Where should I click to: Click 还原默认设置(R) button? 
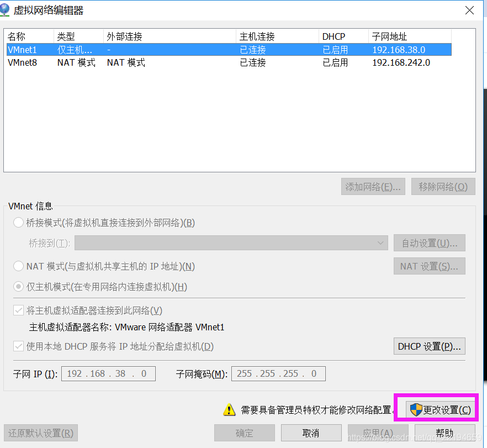coord(41,433)
